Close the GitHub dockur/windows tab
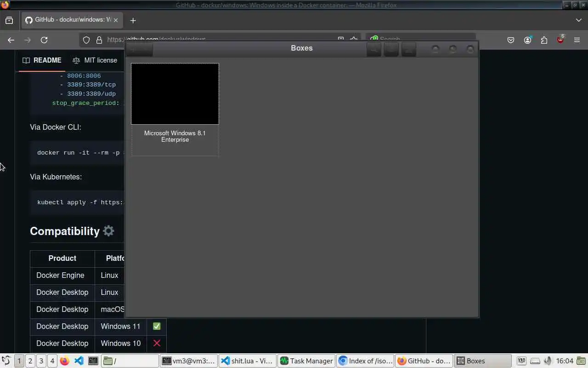588x368 pixels. [x=116, y=20]
